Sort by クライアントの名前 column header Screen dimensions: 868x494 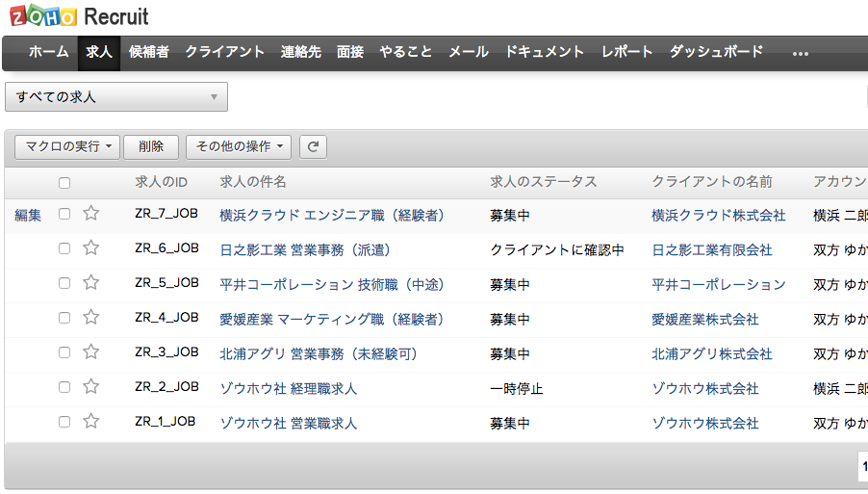coord(712,182)
